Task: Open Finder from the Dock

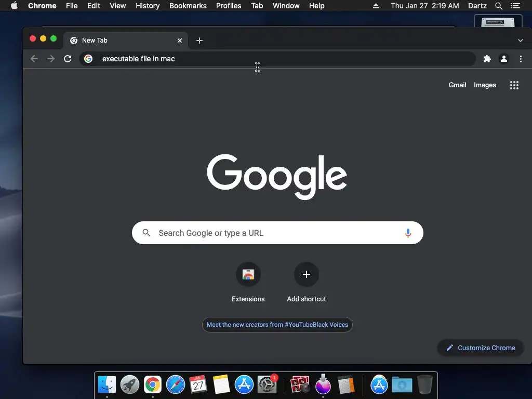Action: pyautogui.click(x=107, y=385)
